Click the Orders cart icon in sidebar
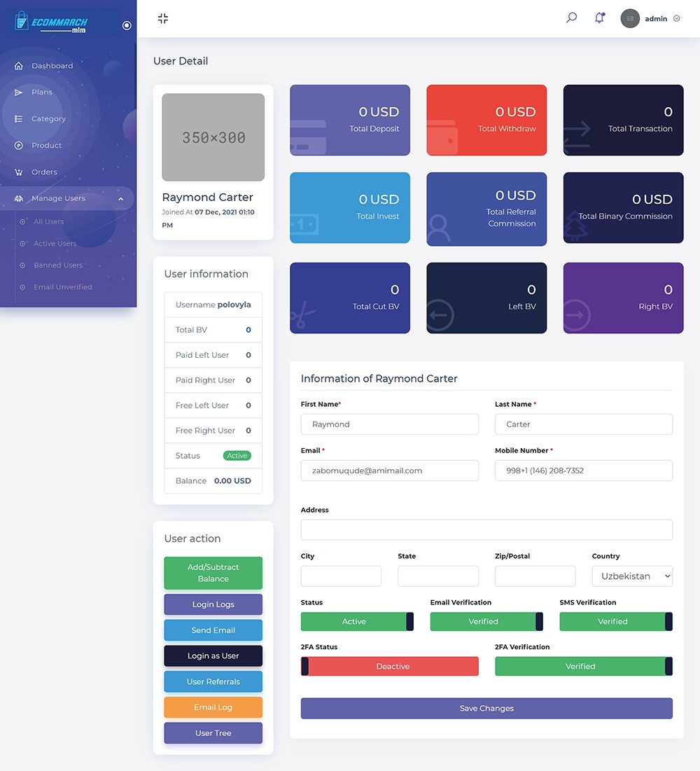700x771 pixels. click(19, 172)
